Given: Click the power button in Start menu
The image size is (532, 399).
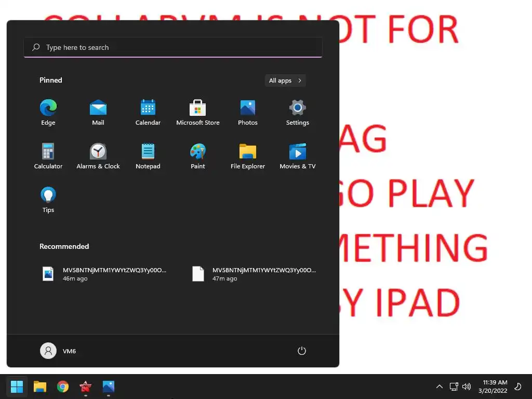Looking at the screenshot, I should [302, 351].
